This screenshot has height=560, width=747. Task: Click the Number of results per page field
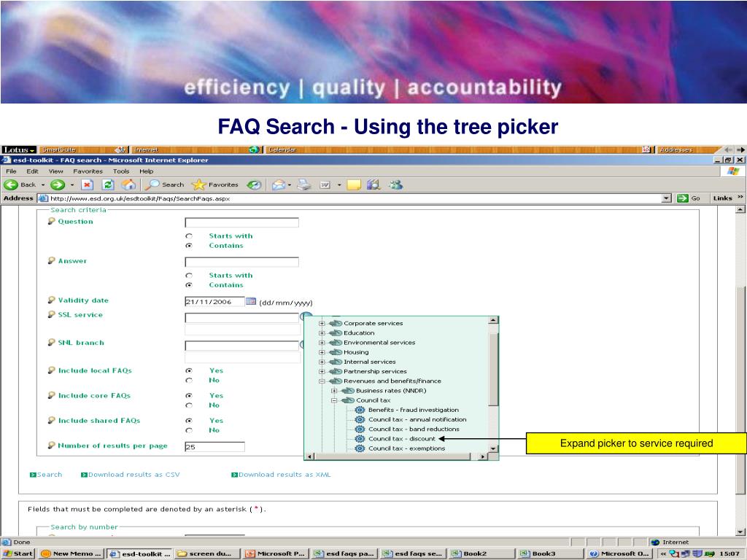tap(215, 447)
